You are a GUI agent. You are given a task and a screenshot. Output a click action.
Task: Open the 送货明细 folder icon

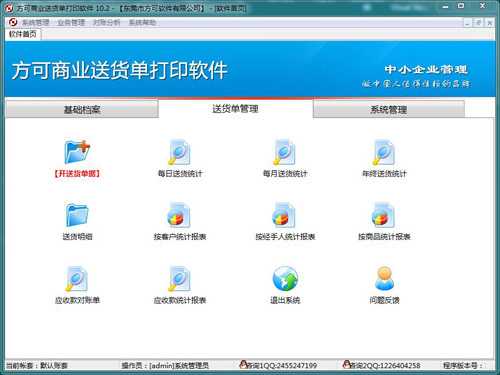coord(77,215)
